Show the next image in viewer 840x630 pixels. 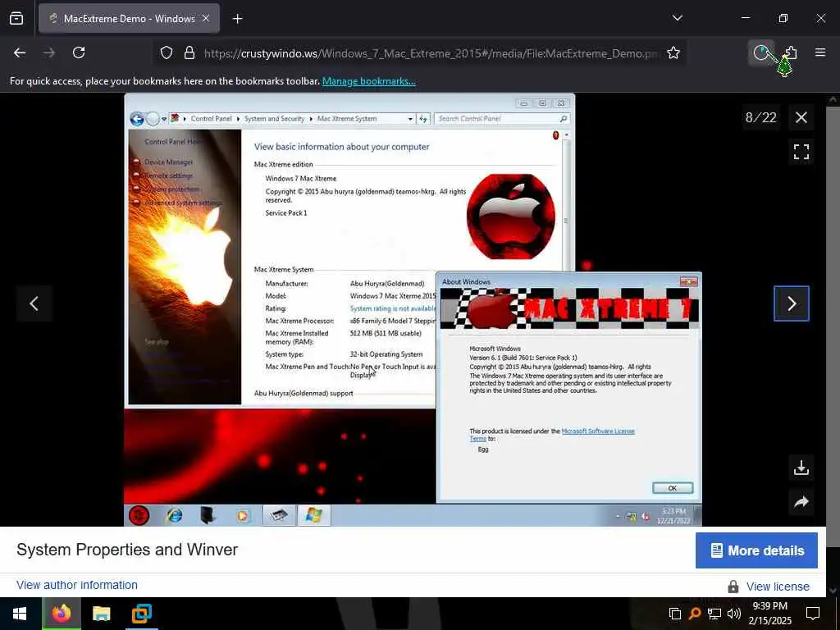792,304
